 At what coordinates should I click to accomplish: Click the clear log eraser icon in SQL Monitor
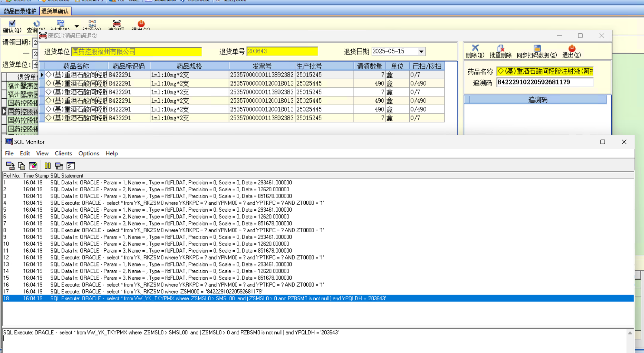click(x=33, y=166)
